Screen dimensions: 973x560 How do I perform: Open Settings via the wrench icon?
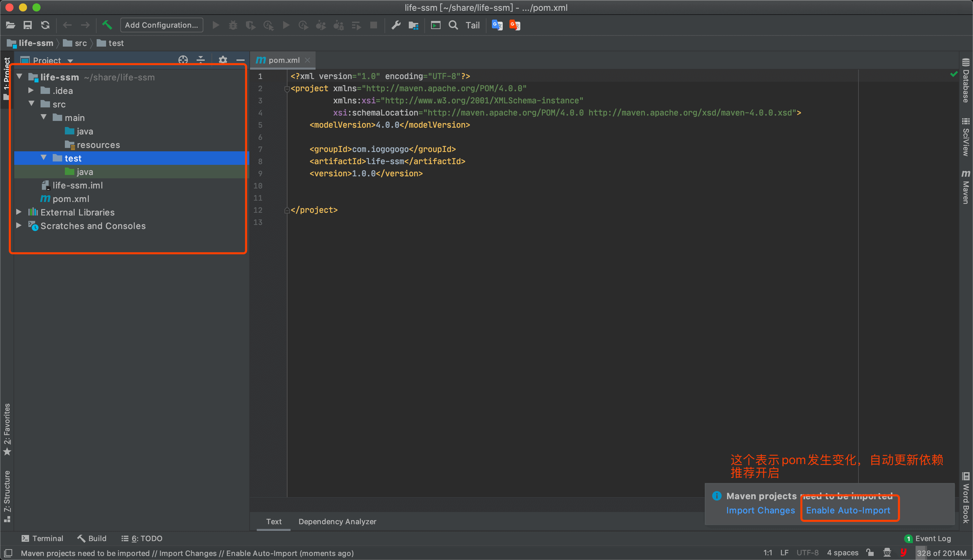point(396,25)
